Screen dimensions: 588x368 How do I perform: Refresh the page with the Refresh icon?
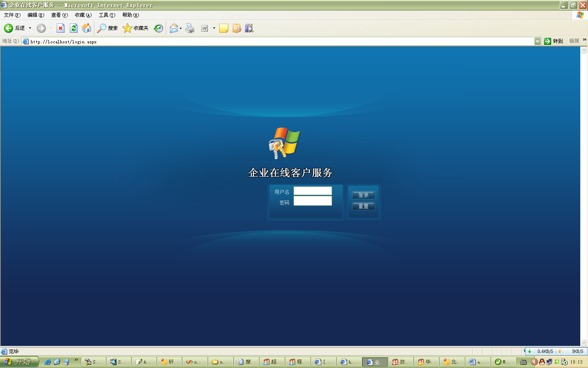[73, 28]
